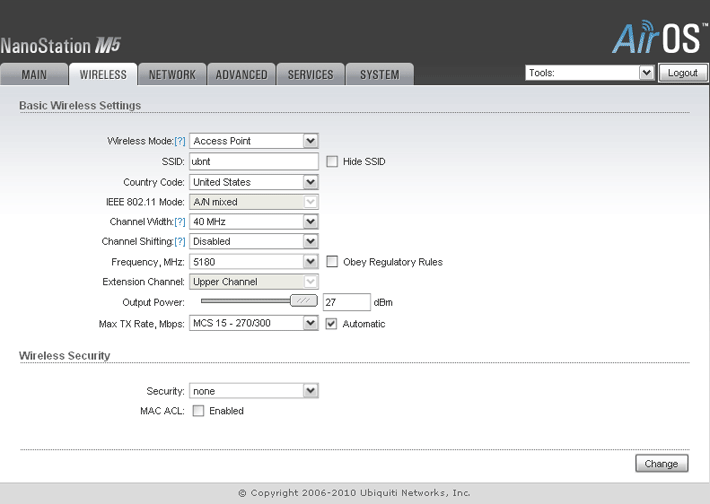Expand the Security dropdown

pos(254,391)
